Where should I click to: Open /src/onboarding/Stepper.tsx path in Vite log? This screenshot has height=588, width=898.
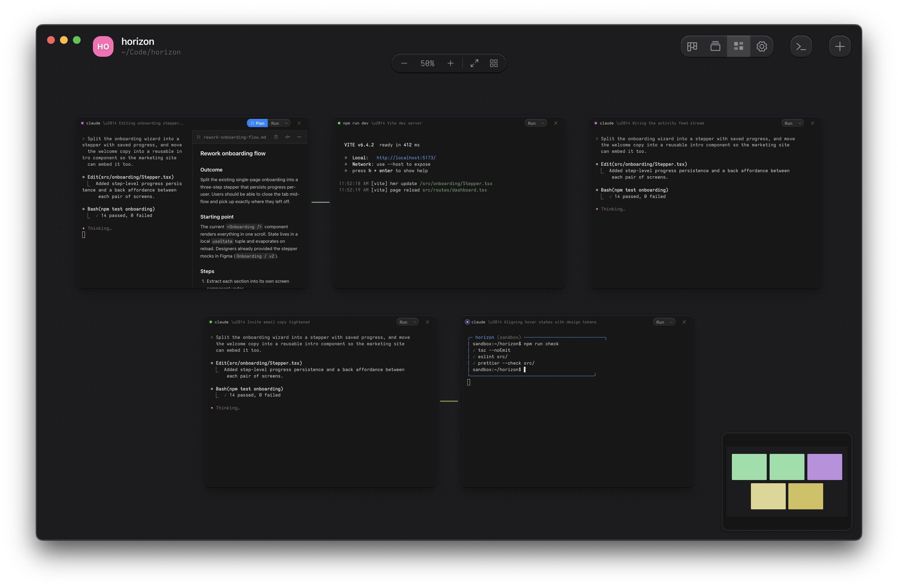pos(456,184)
